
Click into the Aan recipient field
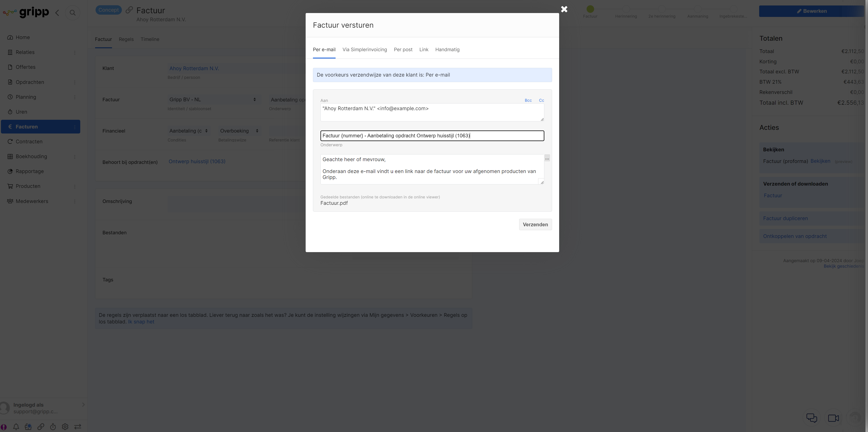(432, 112)
